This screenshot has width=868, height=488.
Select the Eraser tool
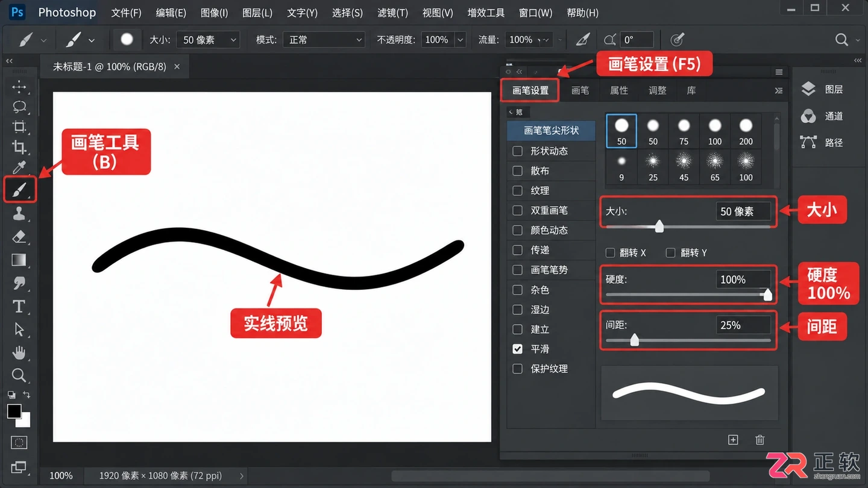19,236
